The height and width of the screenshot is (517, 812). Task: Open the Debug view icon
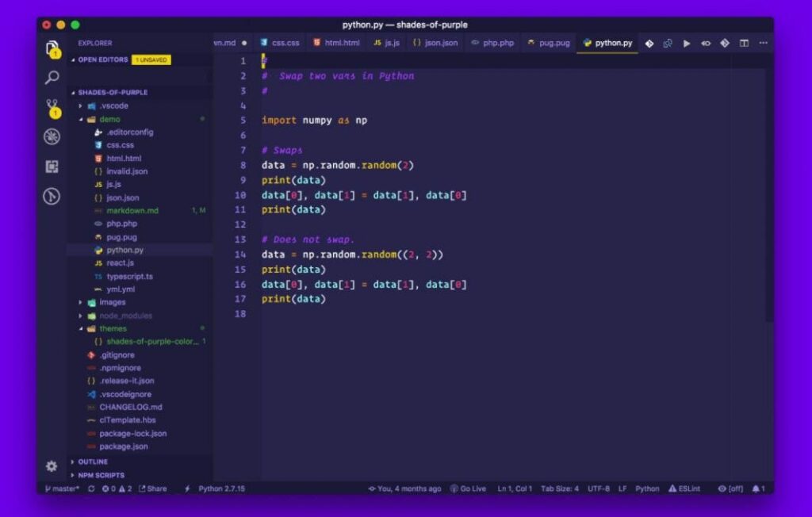(x=52, y=137)
